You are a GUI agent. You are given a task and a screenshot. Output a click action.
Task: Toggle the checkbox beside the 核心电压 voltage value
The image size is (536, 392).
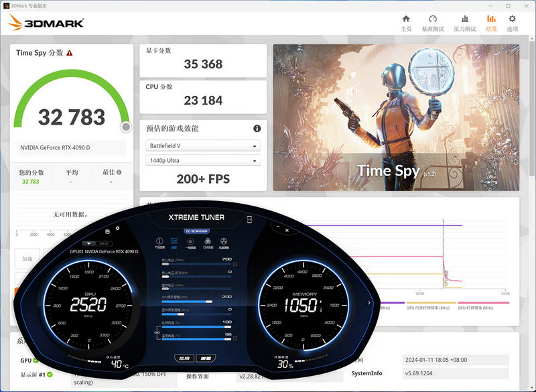click(x=234, y=265)
